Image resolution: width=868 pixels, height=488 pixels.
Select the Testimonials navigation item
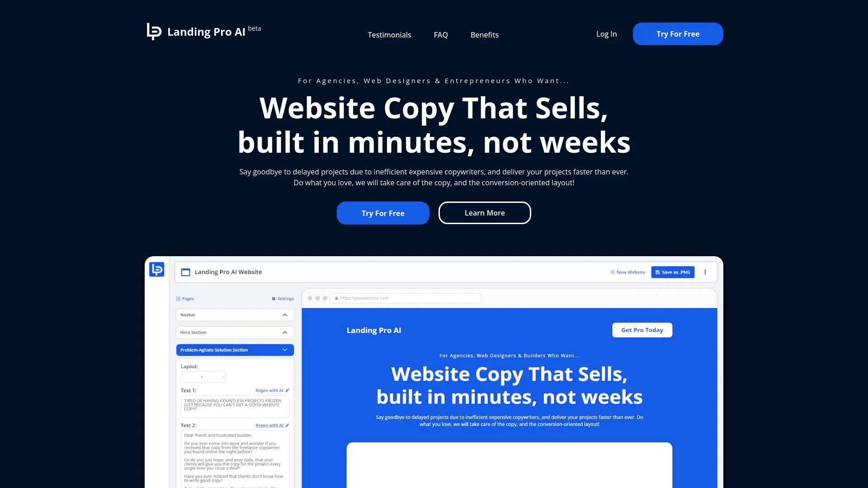pos(389,34)
